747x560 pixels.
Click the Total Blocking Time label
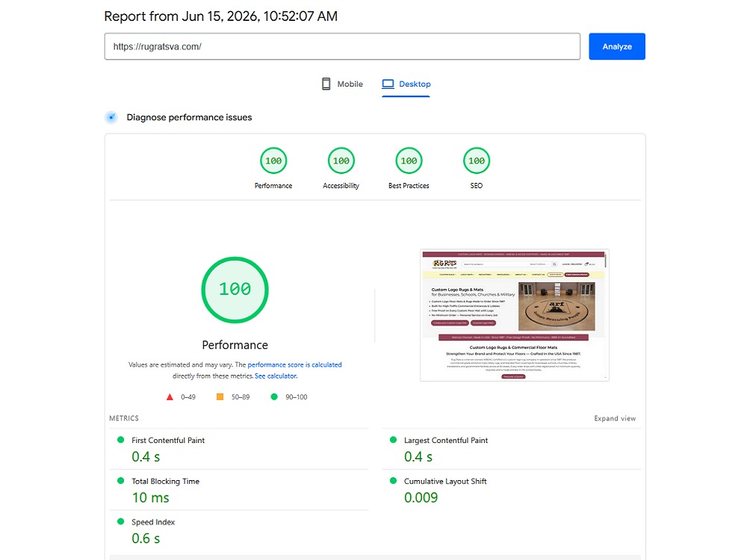(165, 482)
